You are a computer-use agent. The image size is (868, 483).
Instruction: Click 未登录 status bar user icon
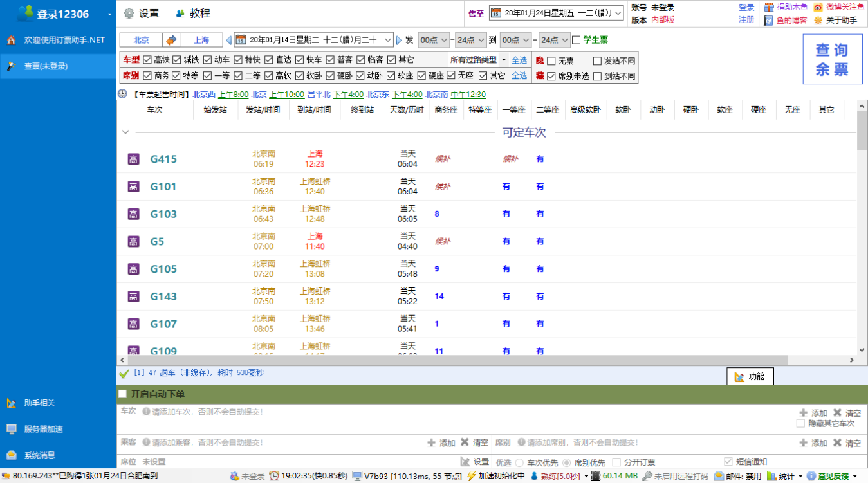(235, 477)
